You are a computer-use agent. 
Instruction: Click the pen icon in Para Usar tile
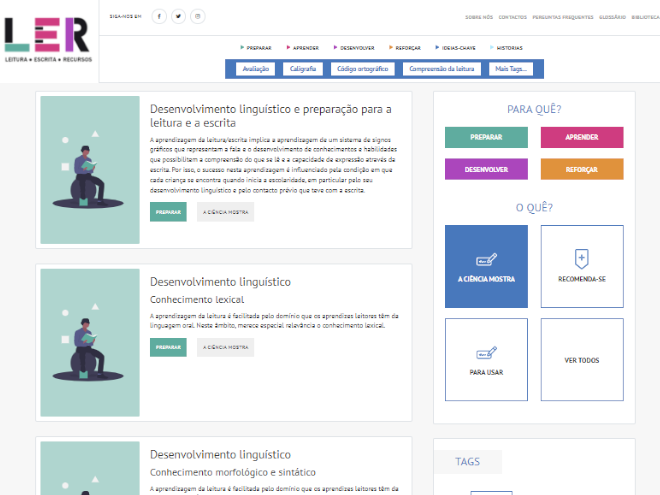pos(486,353)
